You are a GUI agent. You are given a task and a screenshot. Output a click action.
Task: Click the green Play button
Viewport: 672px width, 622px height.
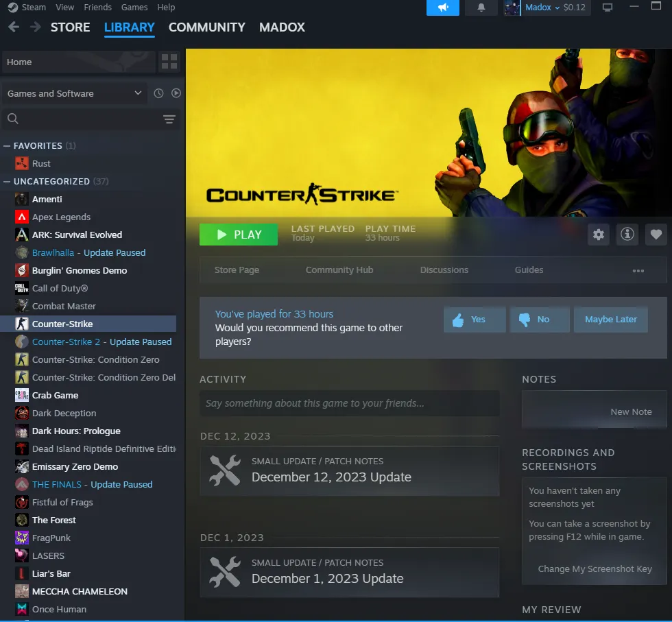[x=239, y=235]
